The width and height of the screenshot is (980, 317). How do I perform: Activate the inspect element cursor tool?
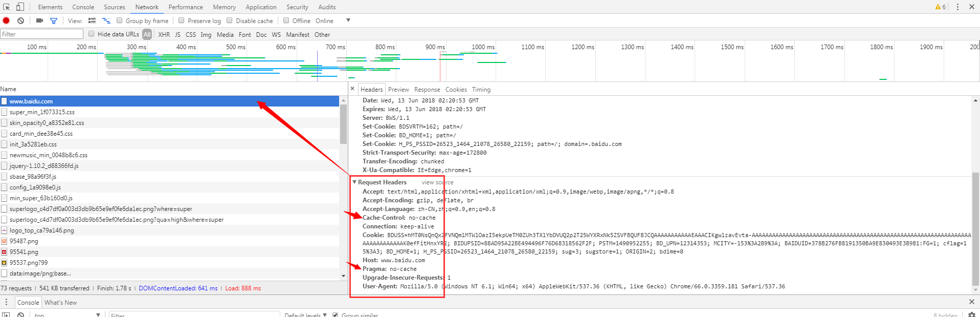(7, 7)
